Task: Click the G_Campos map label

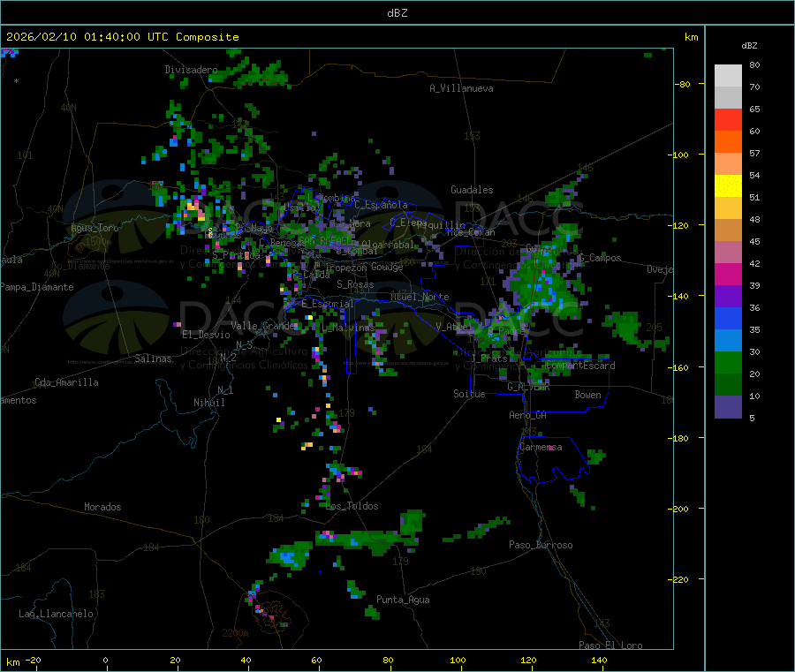Action: 601,258
